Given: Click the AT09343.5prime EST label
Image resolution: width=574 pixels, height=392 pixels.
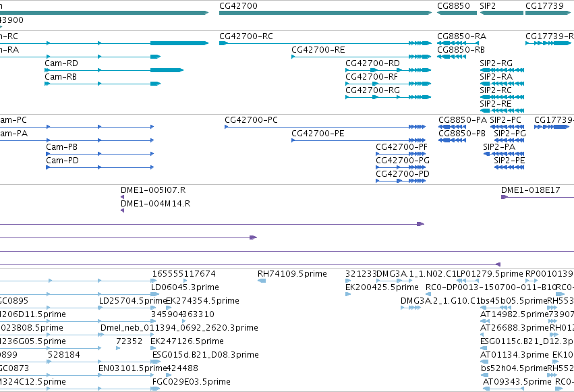Looking at the screenshot, I should (517, 382).
